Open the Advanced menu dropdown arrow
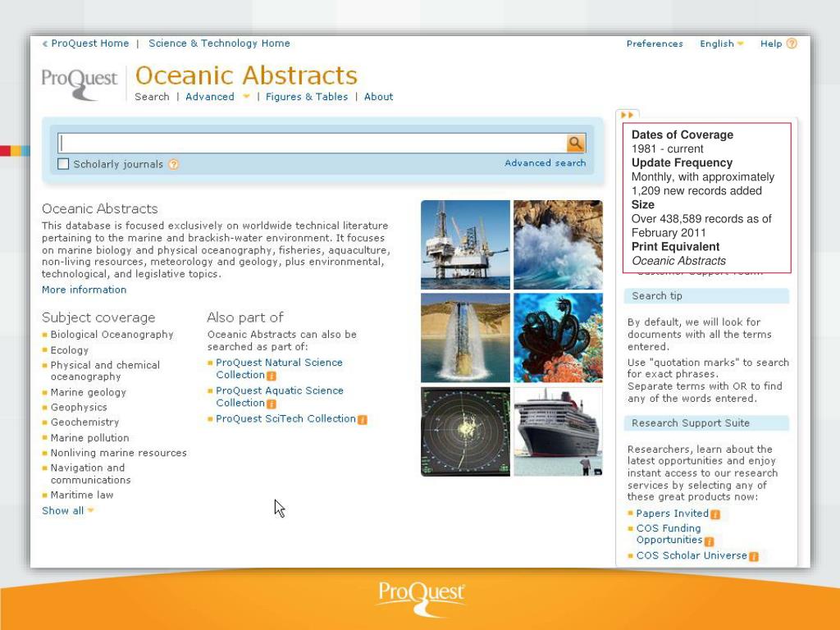The height and width of the screenshot is (630, 840). click(246, 97)
